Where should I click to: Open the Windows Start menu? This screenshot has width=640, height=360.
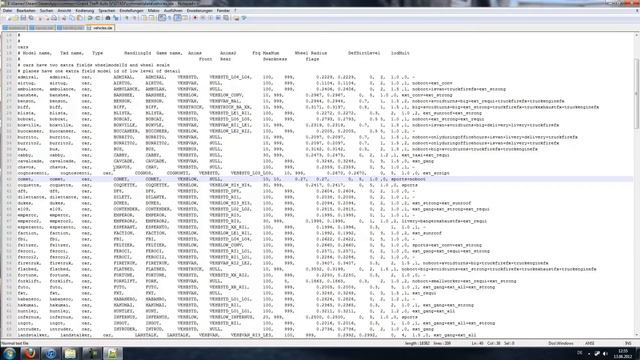point(9,353)
